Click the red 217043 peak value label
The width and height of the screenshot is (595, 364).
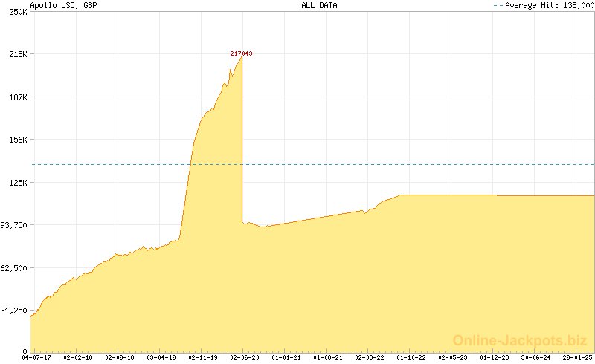[x=242, y=53]
